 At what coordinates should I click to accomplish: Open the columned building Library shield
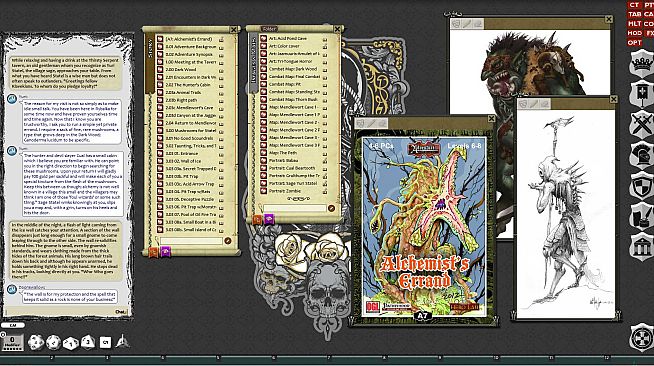coord(641,247)
